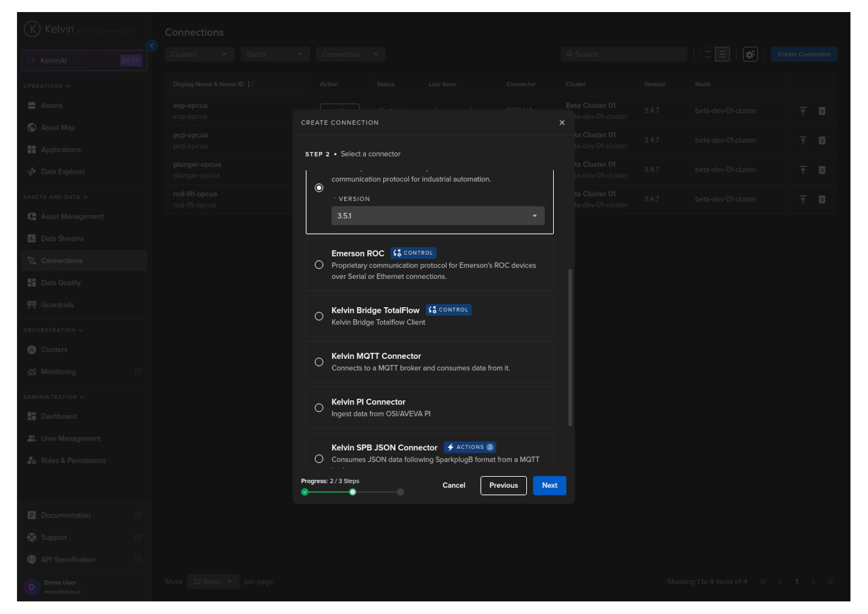The image size is (868, 614).
Task: Open Data Explorer in the sidebar
Action: coord(62,172)
